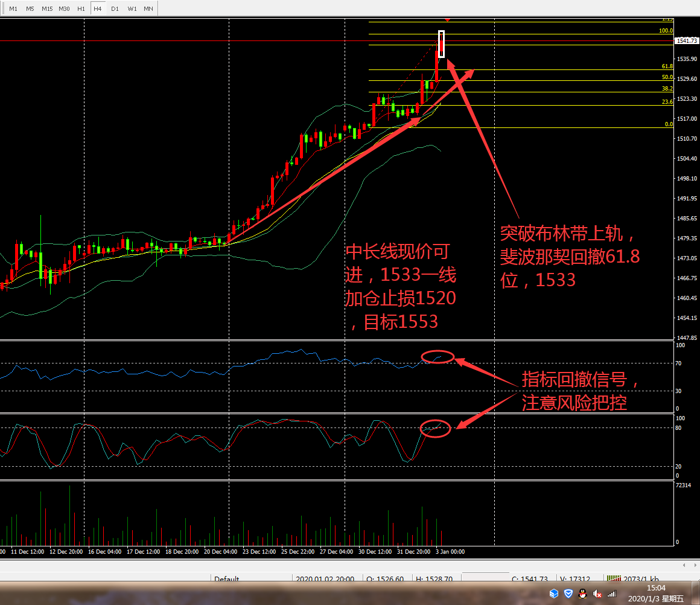Select the Fibonacci 50.0 level label
Screen dimensions: 700x605
[667, 77]
